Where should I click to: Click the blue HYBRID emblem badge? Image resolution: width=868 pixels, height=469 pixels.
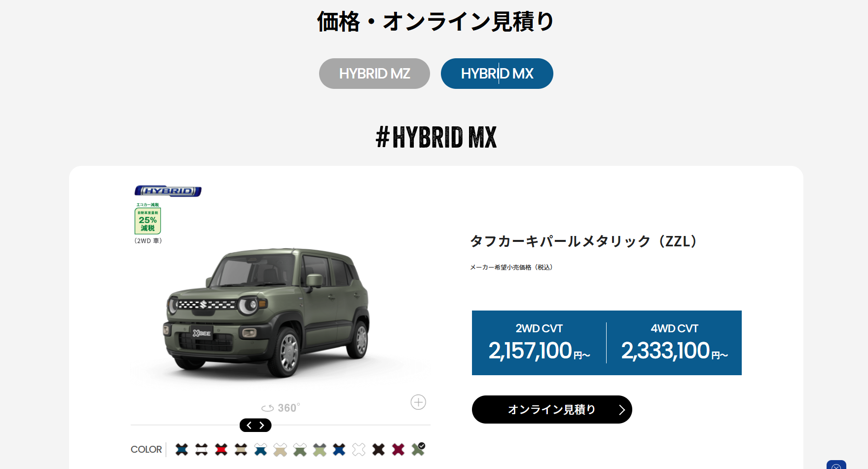click(x=168, y=191)
